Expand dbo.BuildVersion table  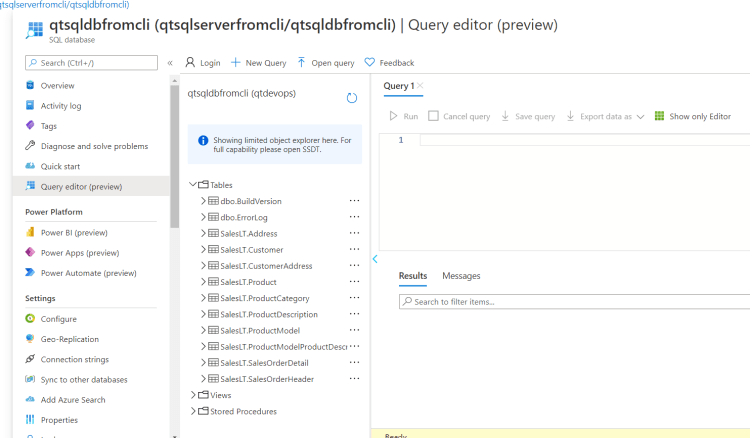pyautogui.click(x=203, y=201)
